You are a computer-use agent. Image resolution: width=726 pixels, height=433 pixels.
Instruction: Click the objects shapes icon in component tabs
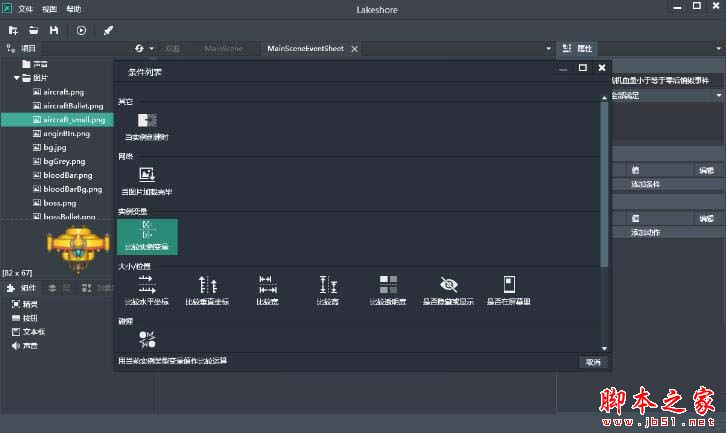[x=86, y=288]
